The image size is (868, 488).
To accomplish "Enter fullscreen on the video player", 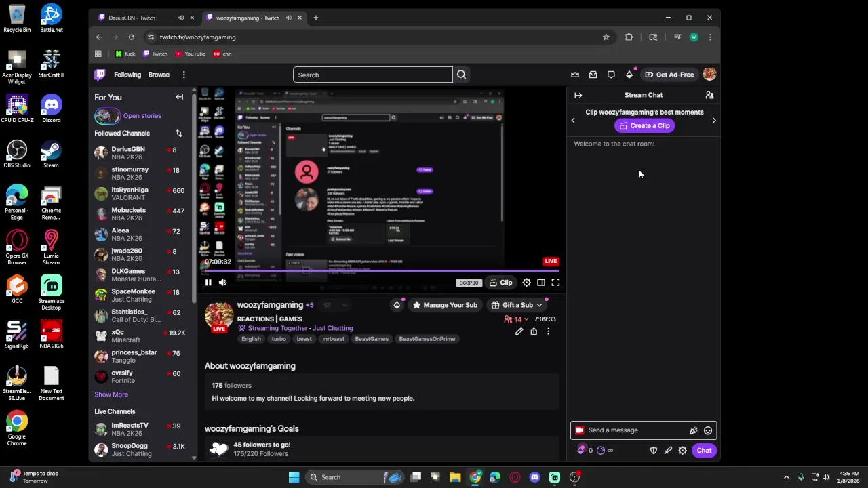I will click(555, 283).
